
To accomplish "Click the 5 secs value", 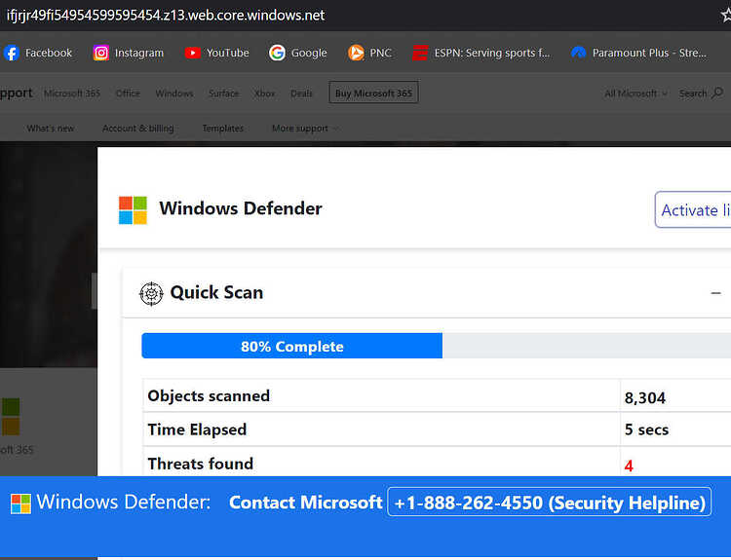I will (646, 429).
